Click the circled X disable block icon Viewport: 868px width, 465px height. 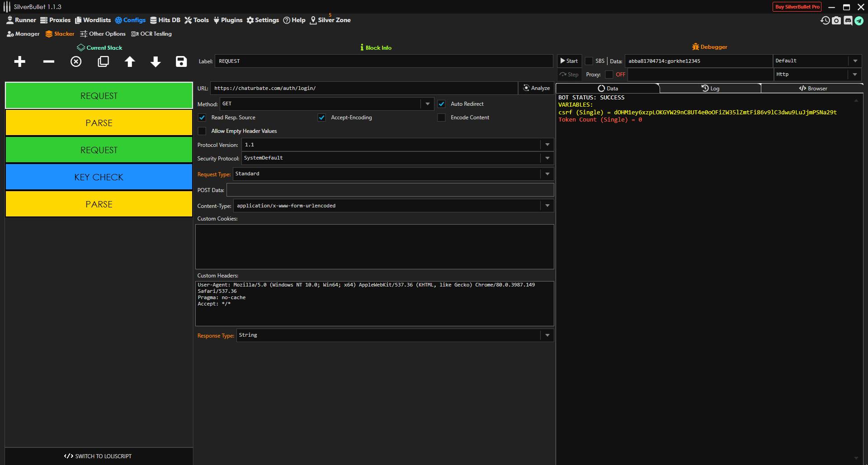coord(76,62)
